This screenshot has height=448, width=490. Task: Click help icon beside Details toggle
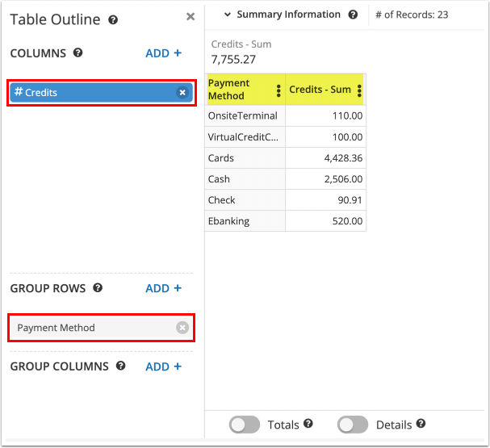pyautogui.click(x=421, y=425)
